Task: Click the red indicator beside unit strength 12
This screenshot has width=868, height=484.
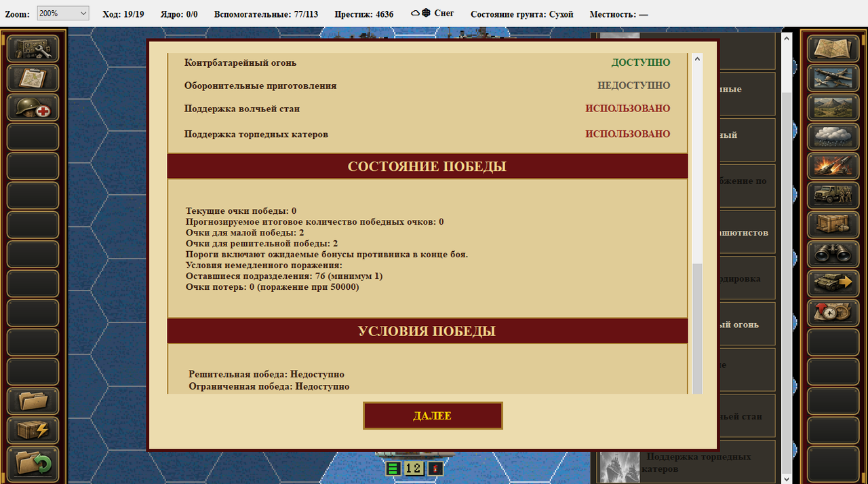Action: click(435, 468)
